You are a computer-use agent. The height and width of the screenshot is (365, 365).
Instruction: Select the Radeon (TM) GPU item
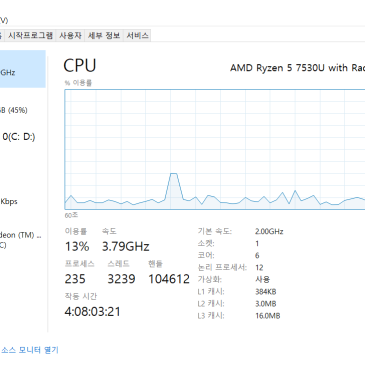(x=22, y=240)
